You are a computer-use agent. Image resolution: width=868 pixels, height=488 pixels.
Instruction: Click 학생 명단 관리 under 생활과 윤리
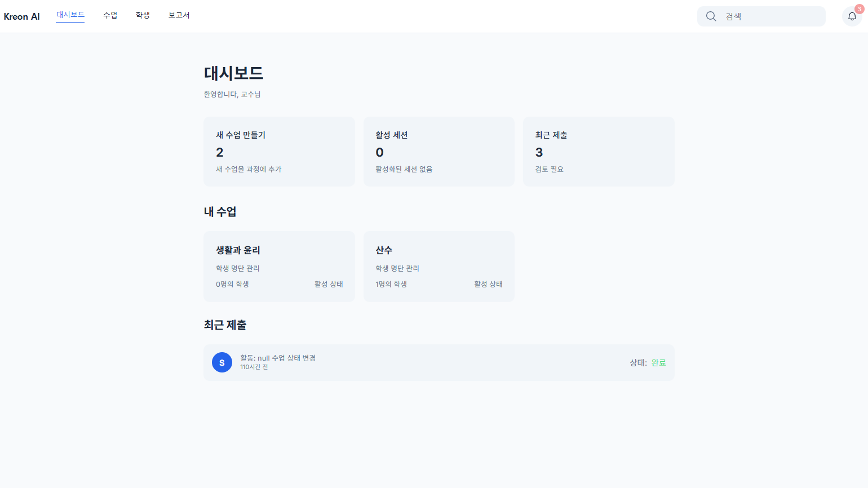238,268
